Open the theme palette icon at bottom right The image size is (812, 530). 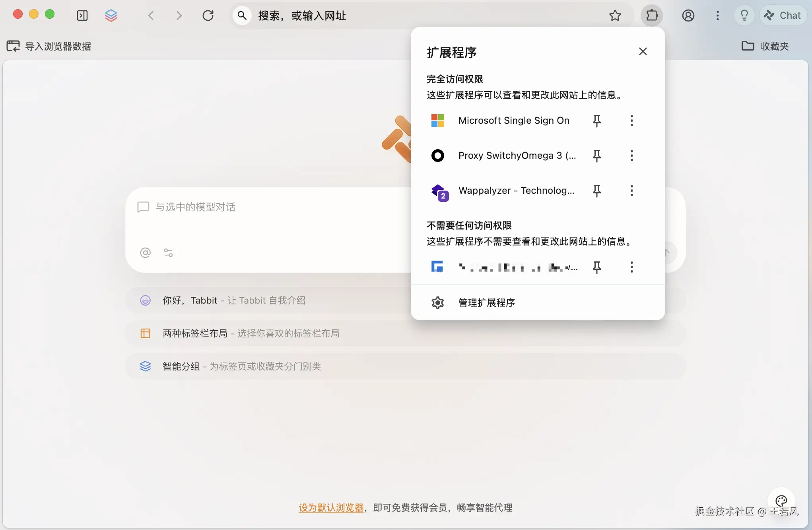coord(781,501)
